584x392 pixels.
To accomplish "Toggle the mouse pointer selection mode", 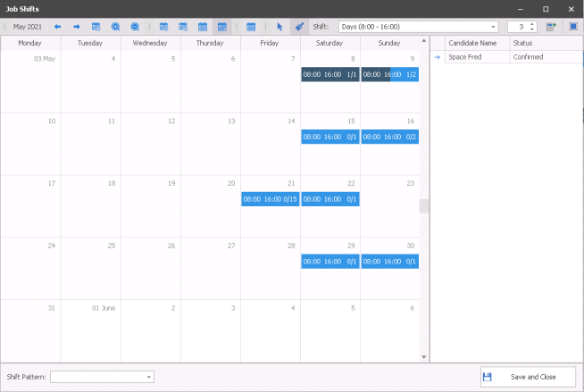I will click(279, 27).
